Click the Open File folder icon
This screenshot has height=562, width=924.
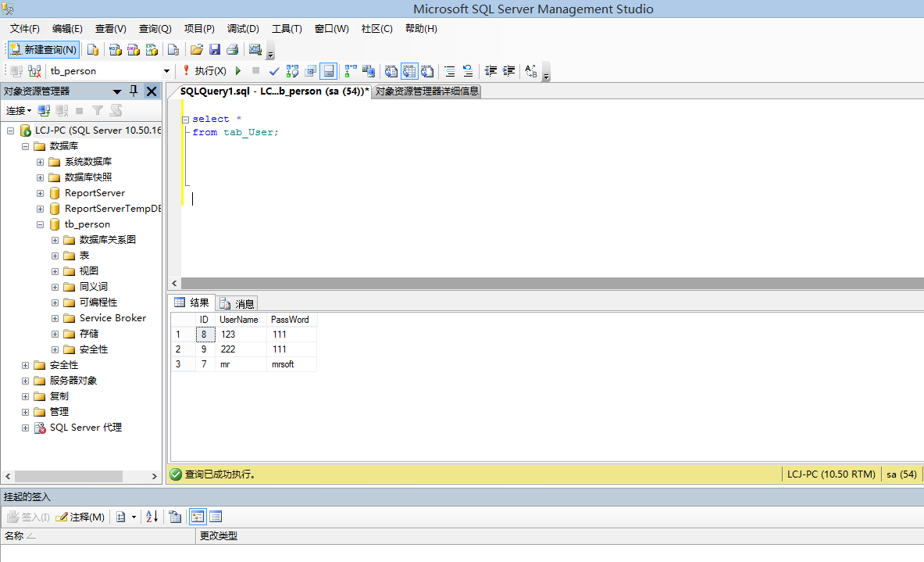[197, 49]
